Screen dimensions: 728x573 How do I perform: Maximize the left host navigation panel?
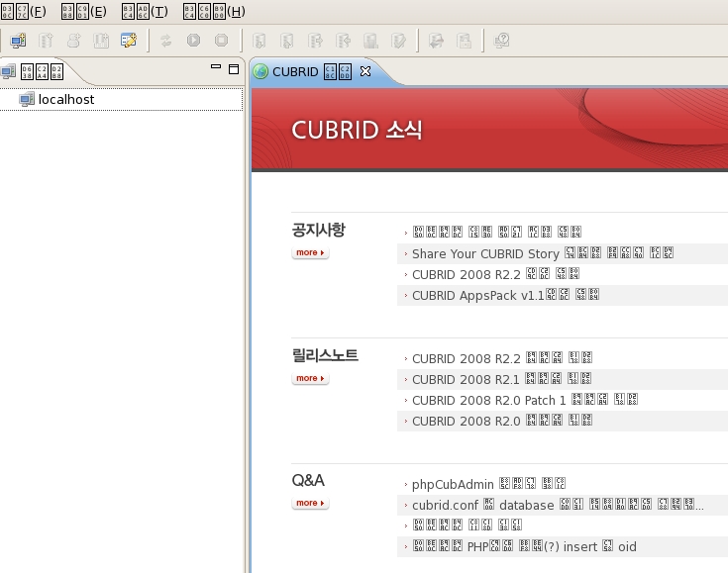pyautogui.click(x=234, y=69)
